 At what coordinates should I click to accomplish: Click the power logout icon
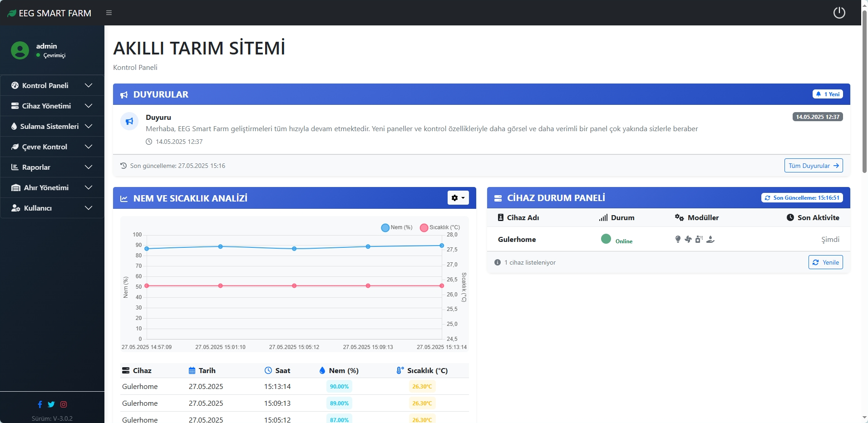pyautogui.click(x=839, y=13)
